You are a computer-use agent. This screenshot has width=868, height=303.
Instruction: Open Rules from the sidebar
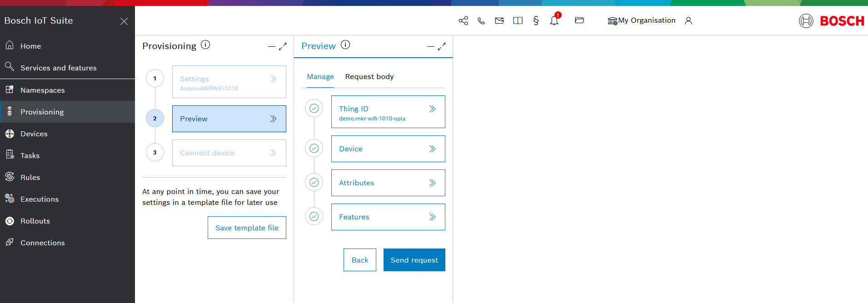67,177
